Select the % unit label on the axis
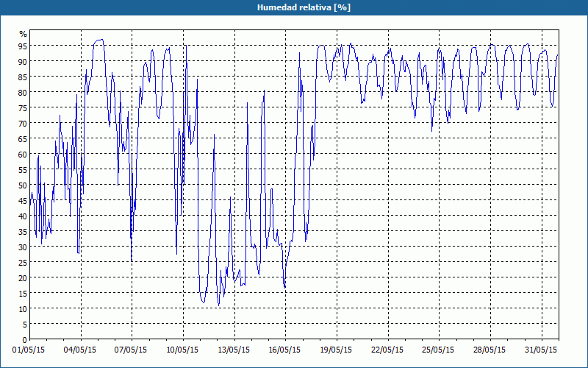Viewport: 588px width, 368px height. coord(24,34)
